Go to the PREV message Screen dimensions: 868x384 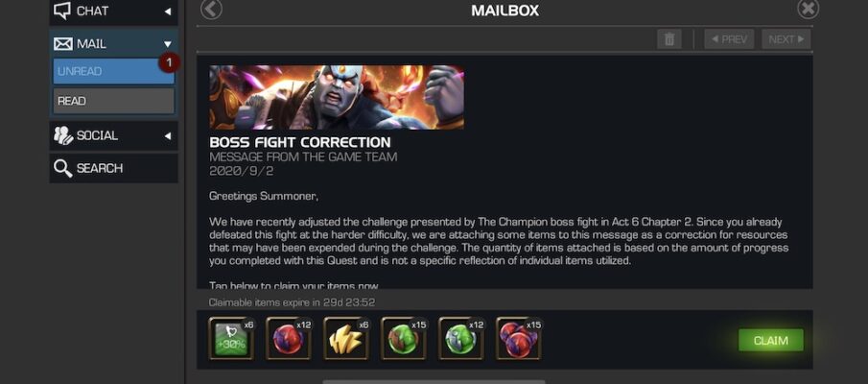pyautogui.click(x=729, y=39)
